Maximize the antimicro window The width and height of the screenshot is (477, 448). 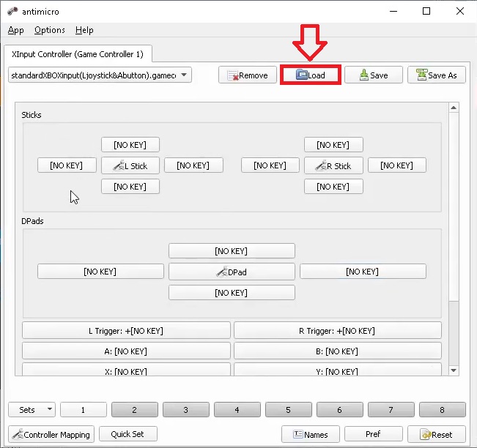tap(426, 11)
